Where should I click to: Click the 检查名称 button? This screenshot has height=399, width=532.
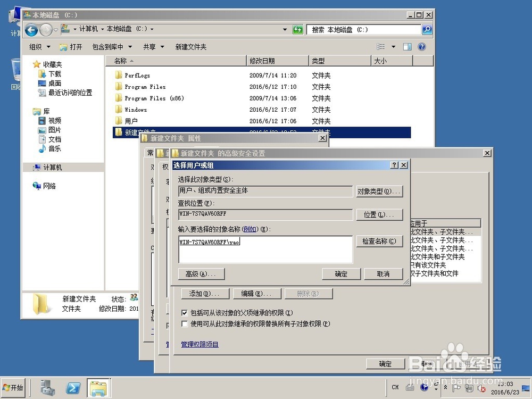coord(379,241)
